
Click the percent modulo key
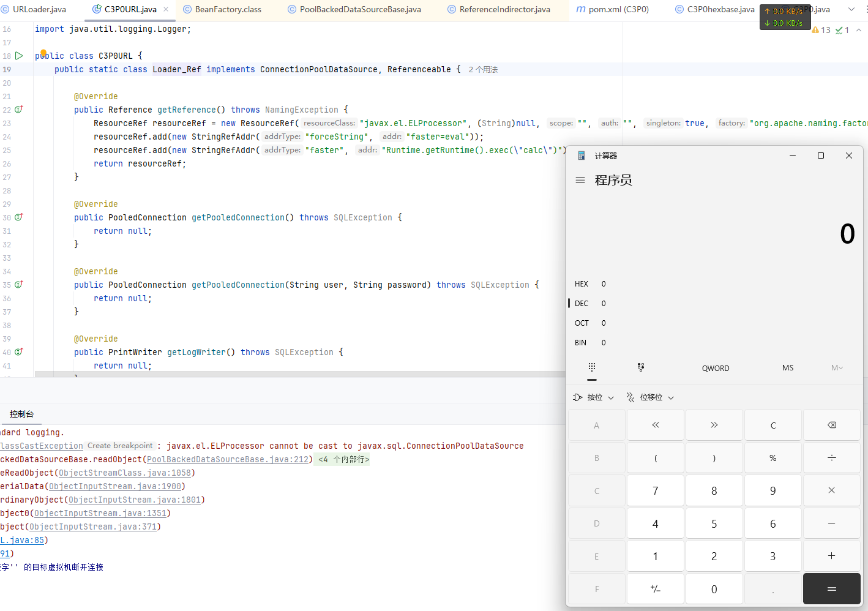773,458
